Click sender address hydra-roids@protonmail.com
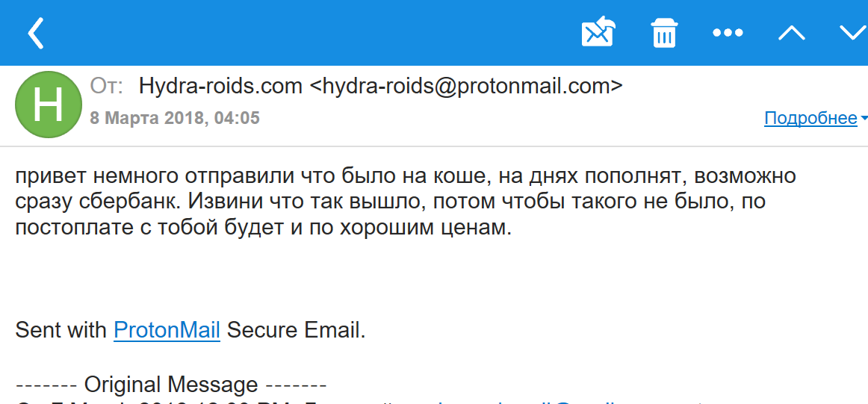The height and width of the screenshot is (404, 868). click(464, 86)
